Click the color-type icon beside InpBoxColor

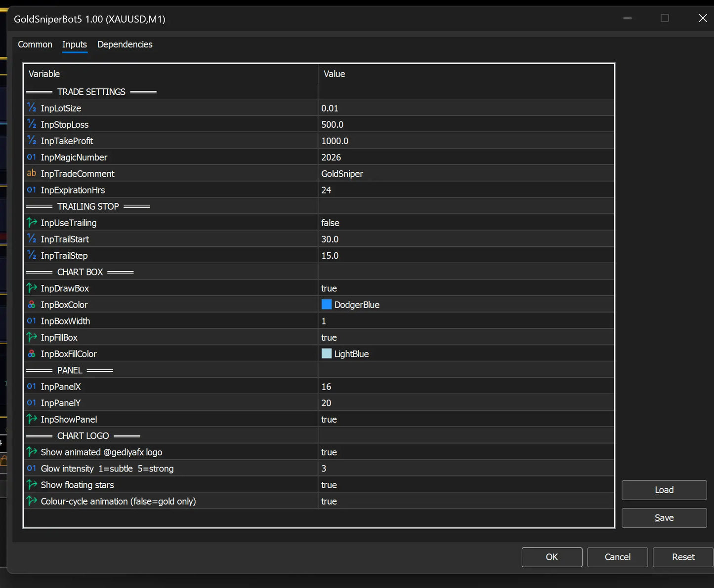point(32,305)
